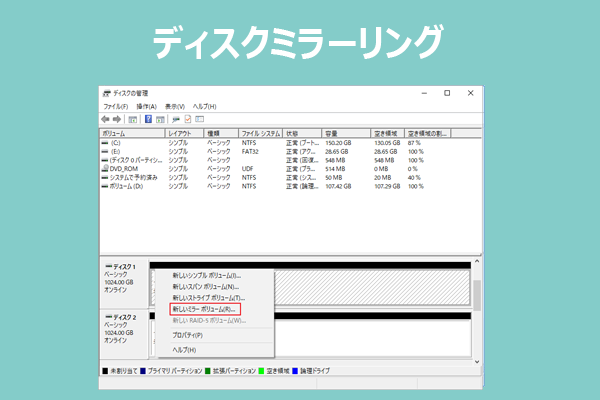Click the drive icon beside ボリューム (D:)
Image resolution: width=600 pixels, height=400 pixels.
tap(105, 186)
